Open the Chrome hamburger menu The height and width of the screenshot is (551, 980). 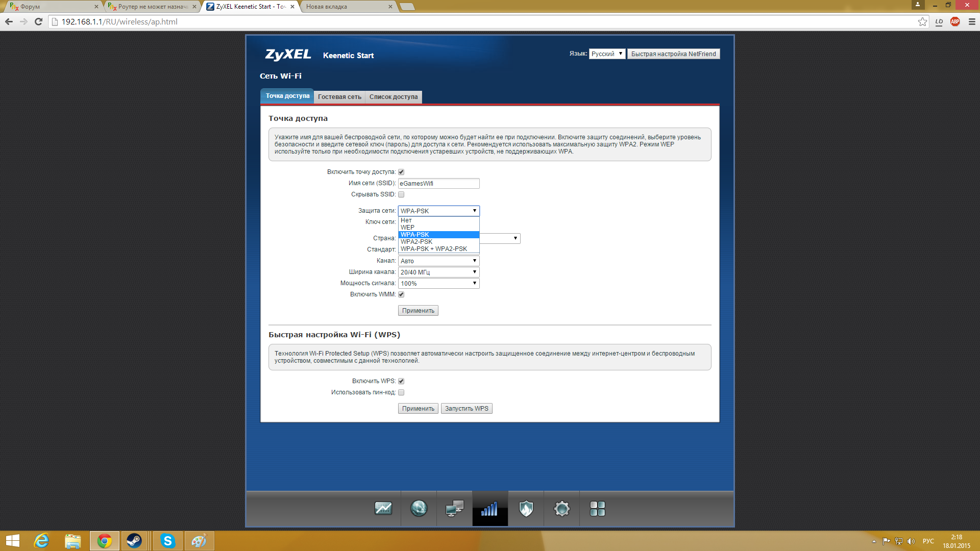972,21
